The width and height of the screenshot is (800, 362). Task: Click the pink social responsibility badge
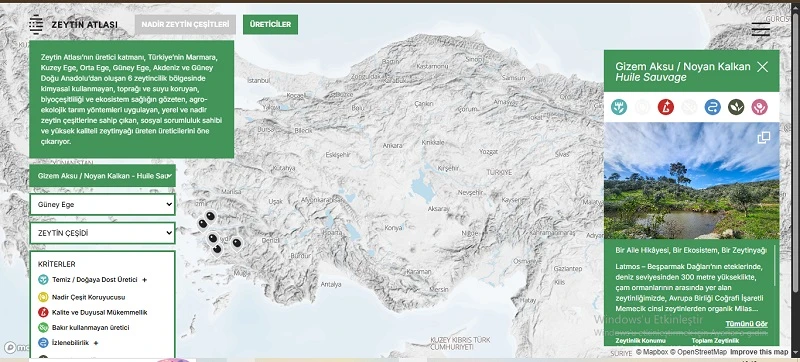coord(760,107)
